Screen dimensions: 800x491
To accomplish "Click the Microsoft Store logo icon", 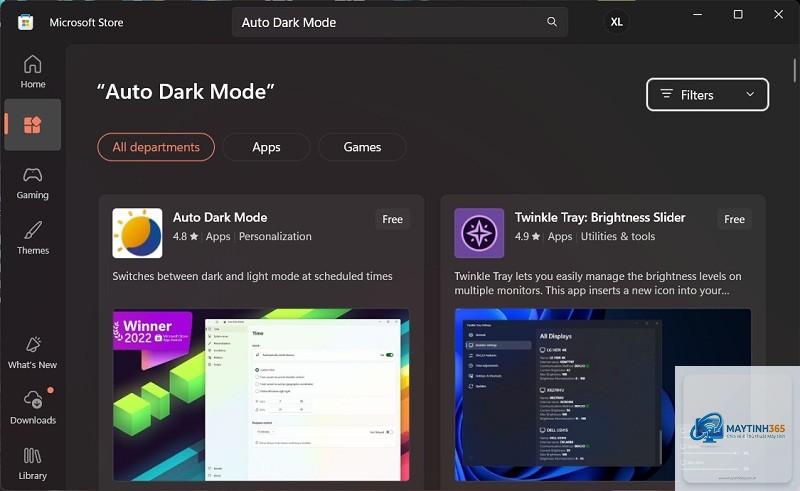I will click(x=26, y=22).
